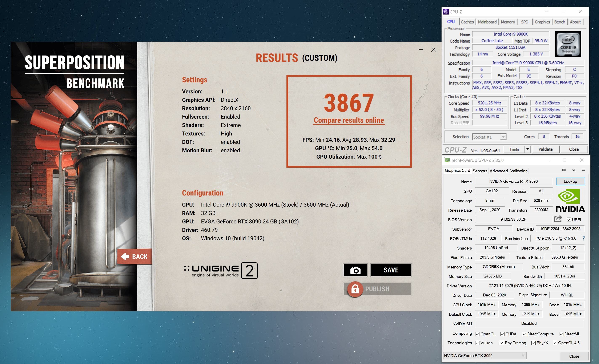Open the Socket #1 selection dropdown

503,137
